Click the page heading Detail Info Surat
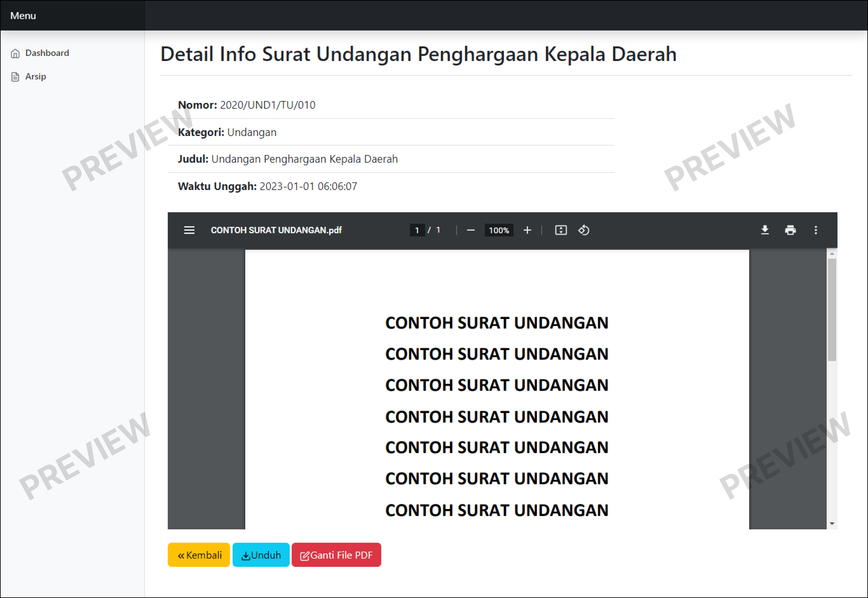This screenshot has height=598, width=868. point(418,54)
